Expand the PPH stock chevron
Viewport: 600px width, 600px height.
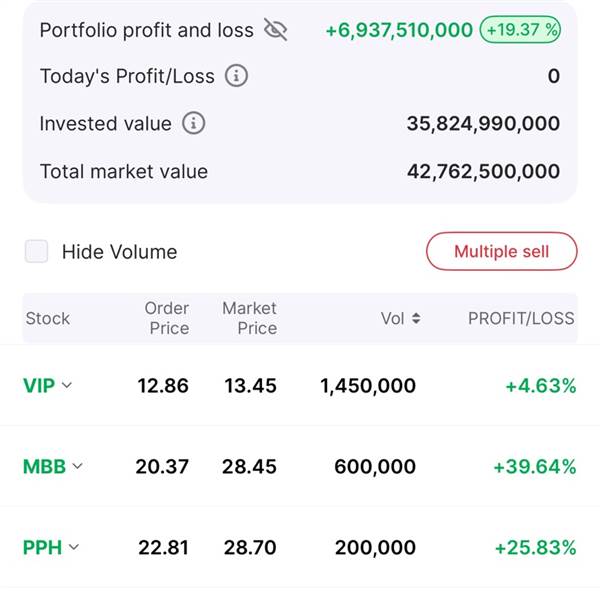pos(74,547)
